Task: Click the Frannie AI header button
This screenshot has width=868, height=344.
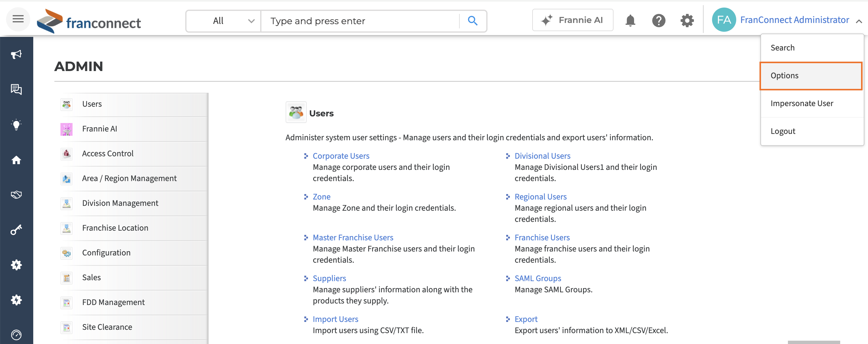Action: coord(572,20)
